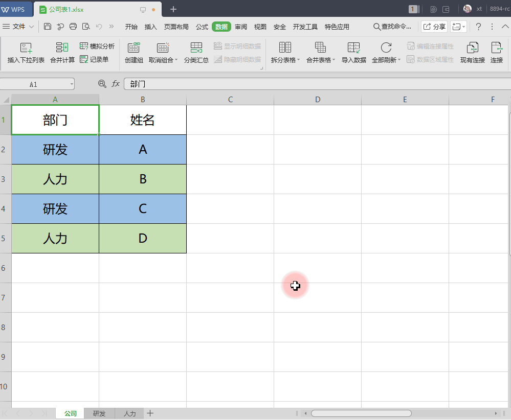This screenshot has height=420, width=511.
Task: Open outline group settings launcher
Action: (x=261, y=68)
